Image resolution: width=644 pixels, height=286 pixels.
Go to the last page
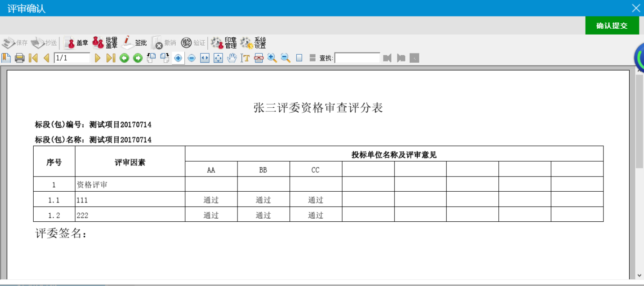(111, 58)
